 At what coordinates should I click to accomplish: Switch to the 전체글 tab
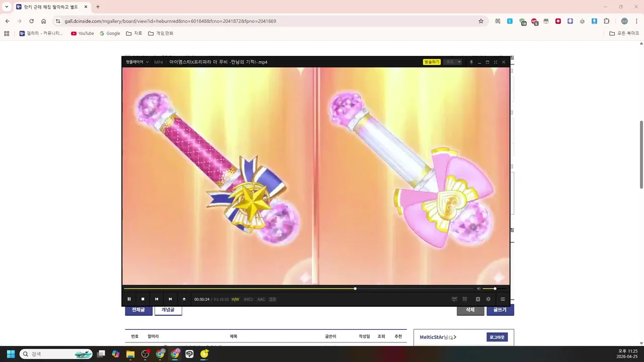click(138, 310)
